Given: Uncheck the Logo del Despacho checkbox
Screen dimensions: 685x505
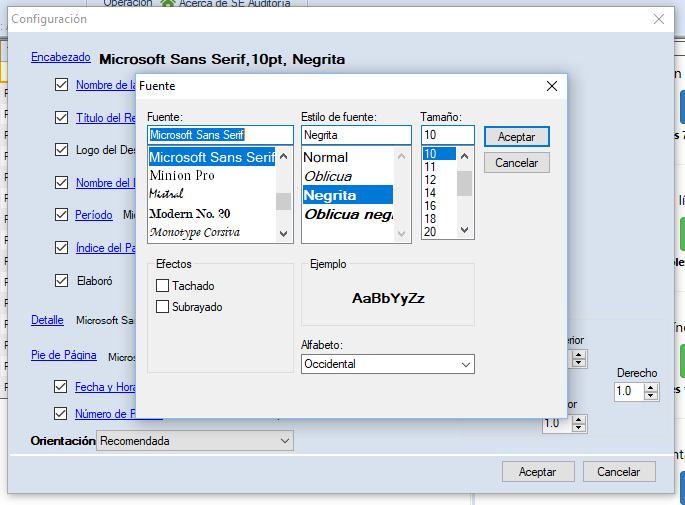Looking at the screenshot, I should click(62, 150).
